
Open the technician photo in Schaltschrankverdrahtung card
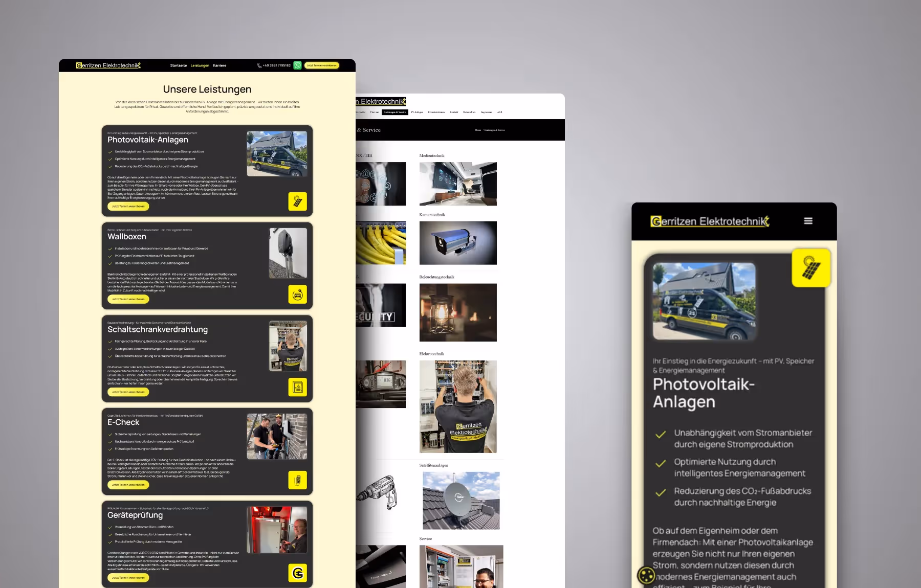(288, 346)
